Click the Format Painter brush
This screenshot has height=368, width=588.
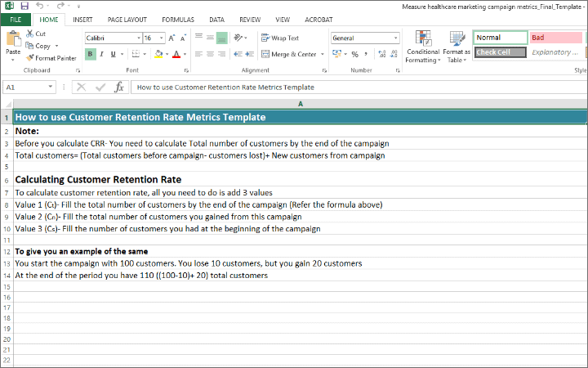click(30, 58)
